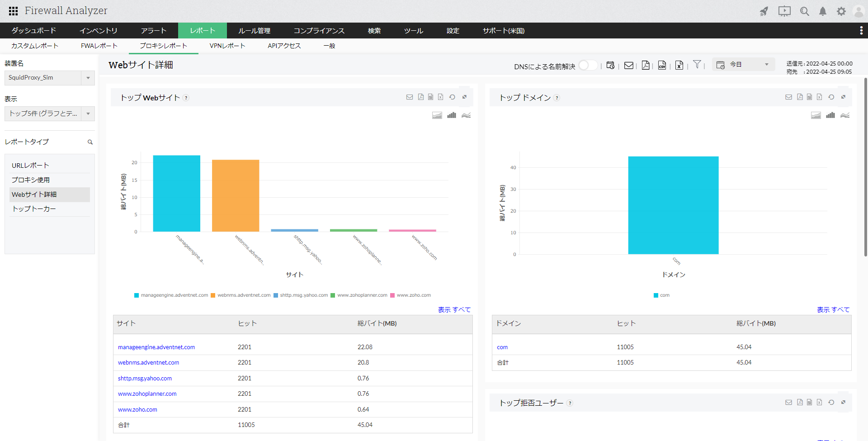This screenshot has width=868, height=441.
Task: Click the orange webnms.adventnet bar in chart
Action: point(236,195)
